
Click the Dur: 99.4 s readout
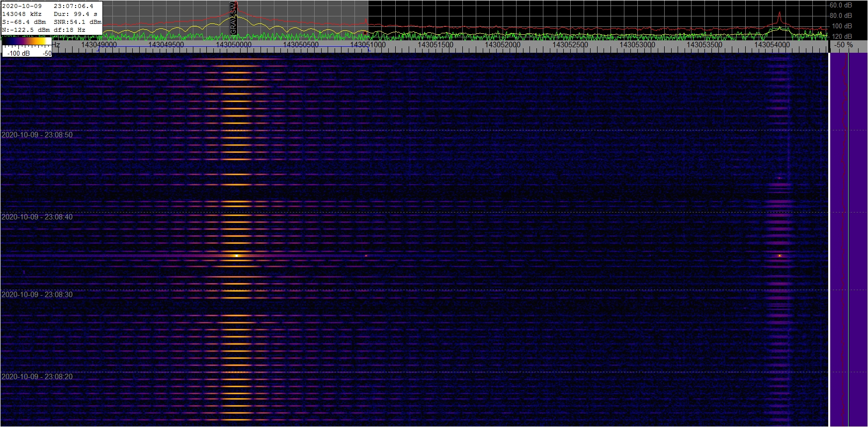76,14
